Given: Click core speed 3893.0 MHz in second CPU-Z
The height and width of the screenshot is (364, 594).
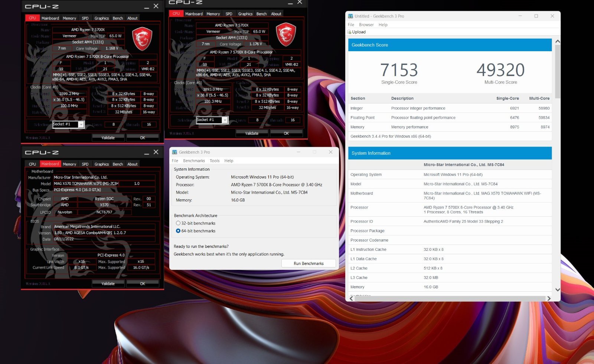Looking at the screenshot, I should click(213, 89).
